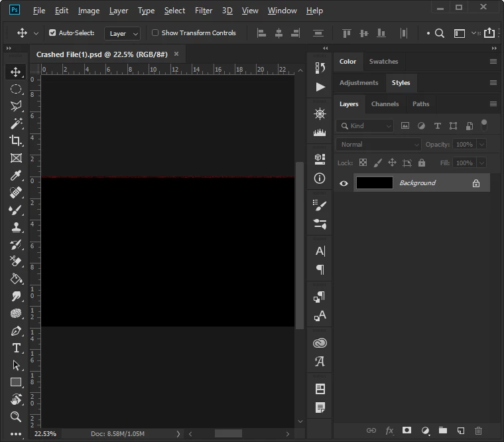
Task: Expand the Opacity slider arrow
Action: [x=481, y=145]
